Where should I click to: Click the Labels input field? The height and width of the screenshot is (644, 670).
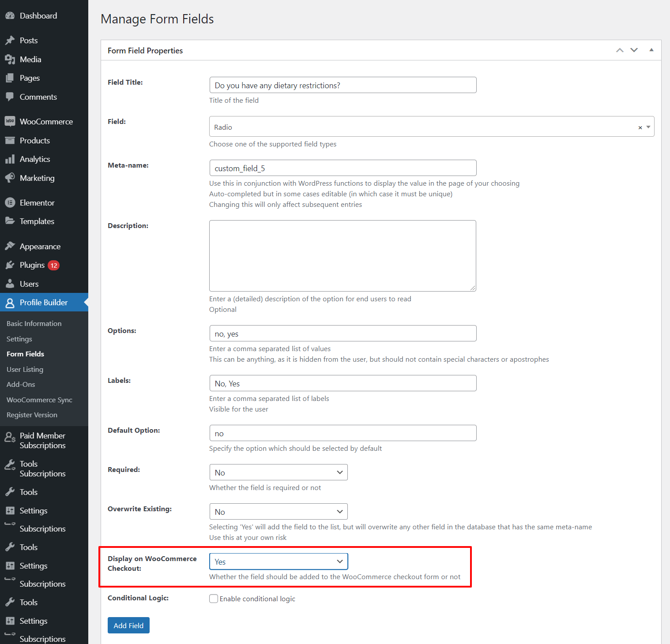[x=343, y=383]
